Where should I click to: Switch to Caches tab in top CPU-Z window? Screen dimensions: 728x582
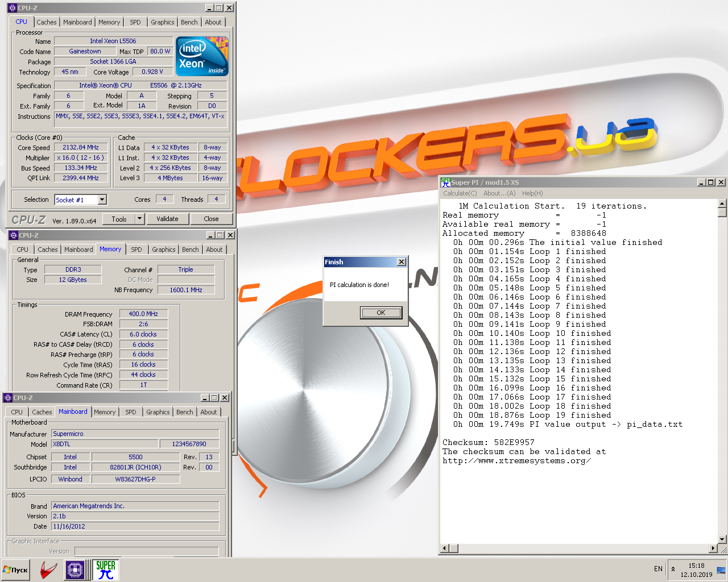coord(47,22)
